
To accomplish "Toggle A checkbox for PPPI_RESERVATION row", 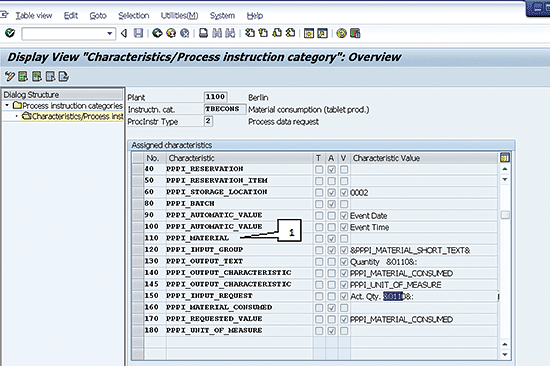I will [x=331, y=169].
